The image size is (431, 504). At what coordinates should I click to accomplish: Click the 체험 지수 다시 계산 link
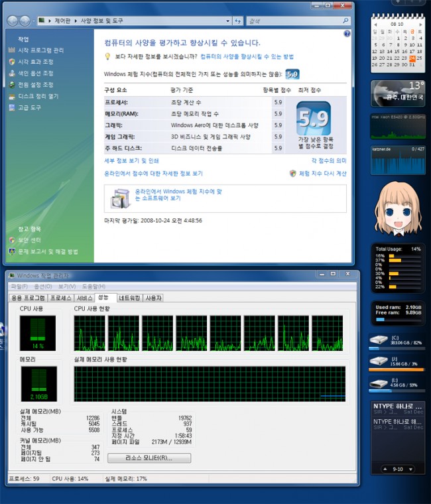(322, 174)
